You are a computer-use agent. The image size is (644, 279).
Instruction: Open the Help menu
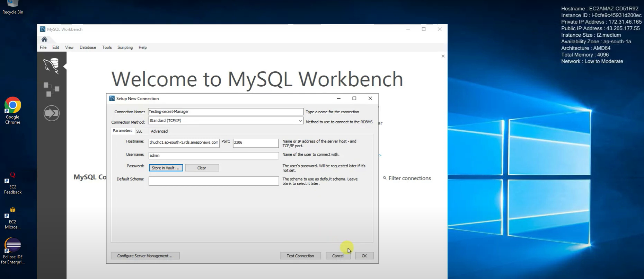(x=143, y=47)
